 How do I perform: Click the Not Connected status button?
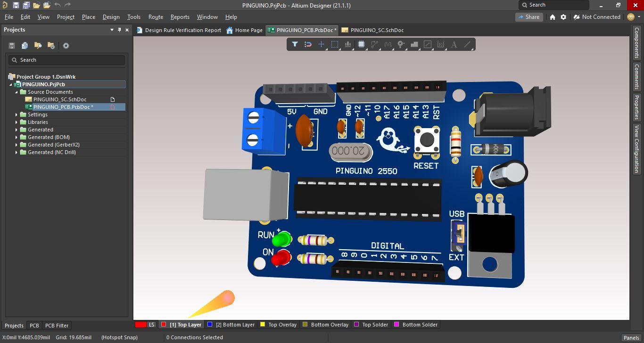(x=597, y=17)
